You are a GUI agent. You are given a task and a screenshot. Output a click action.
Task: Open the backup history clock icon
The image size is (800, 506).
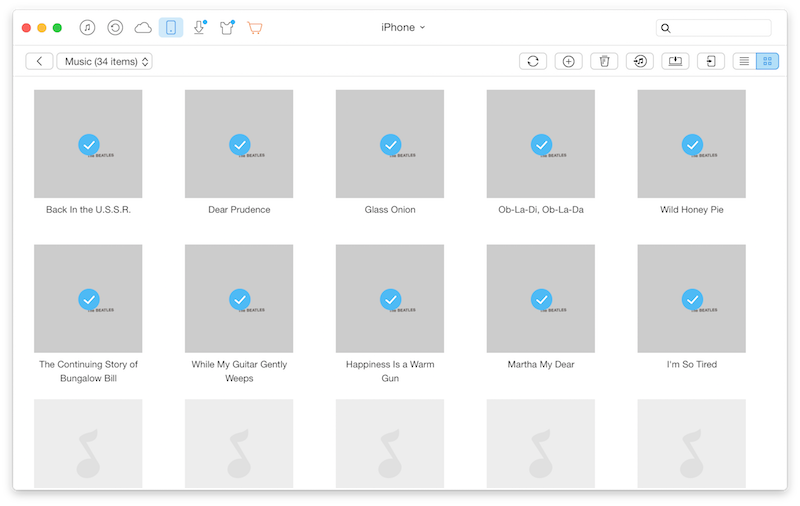coord(115,28)
